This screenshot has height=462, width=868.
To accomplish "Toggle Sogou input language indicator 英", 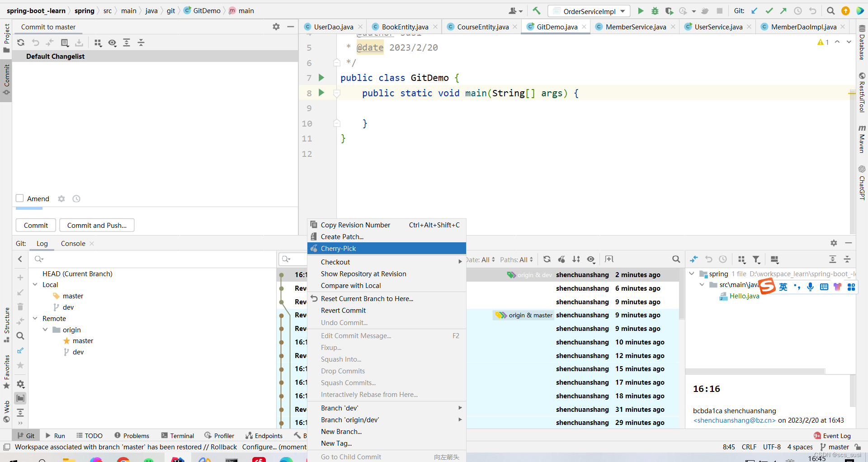I will click(x=783, y=287).
